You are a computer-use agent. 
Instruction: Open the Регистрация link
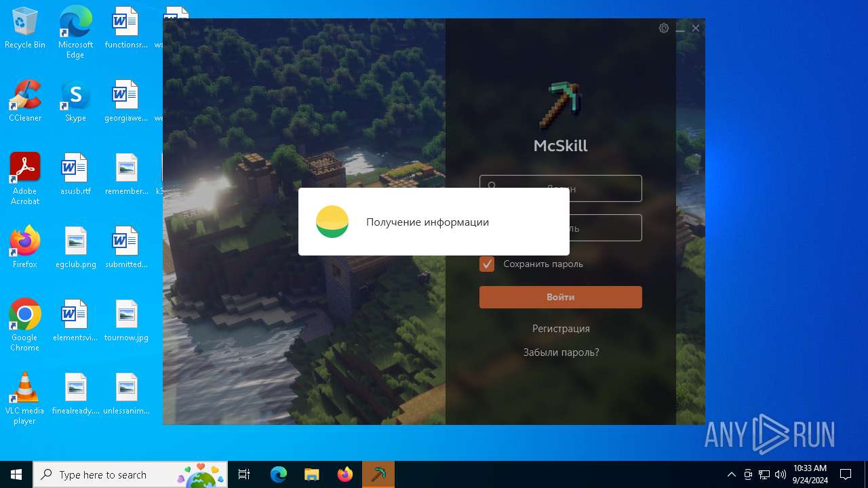(561, 328)
